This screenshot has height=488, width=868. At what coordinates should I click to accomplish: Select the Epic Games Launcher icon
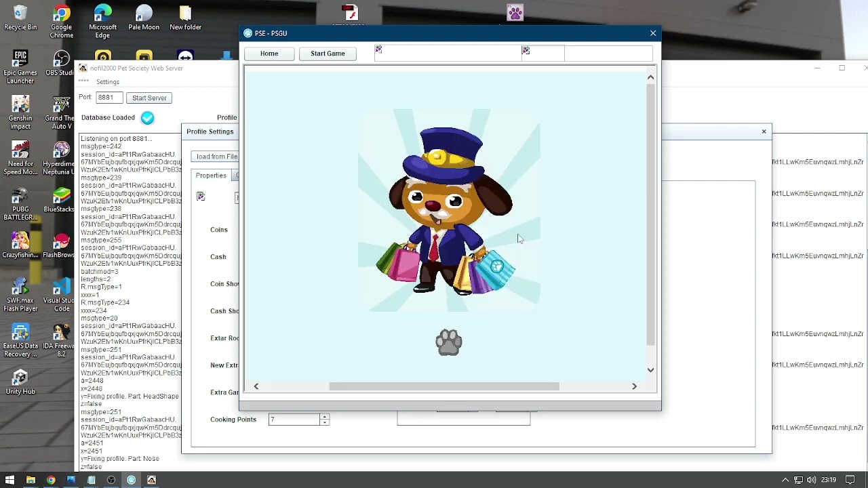coord(20,67)
